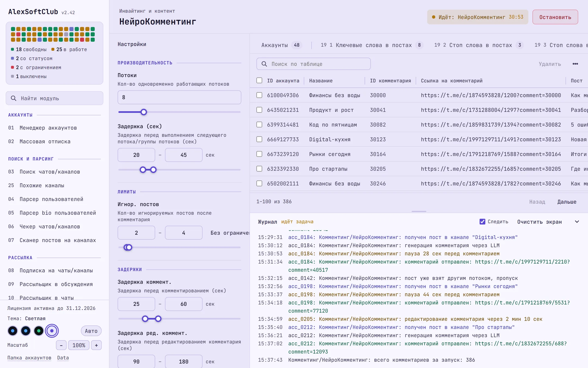The image size is (588, 368).
Task: Click the search icon in Найти модуль field
Action: [13, 98]
